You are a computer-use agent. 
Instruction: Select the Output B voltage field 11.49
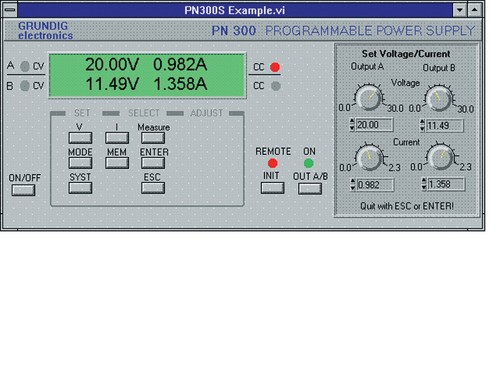pos(445,126)
